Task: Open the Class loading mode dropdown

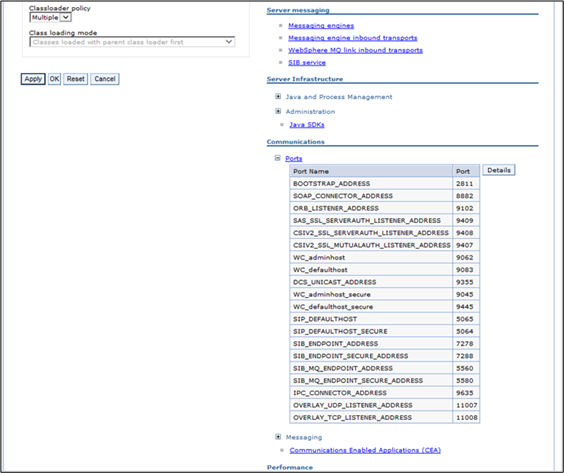Action: pos(132,42)
